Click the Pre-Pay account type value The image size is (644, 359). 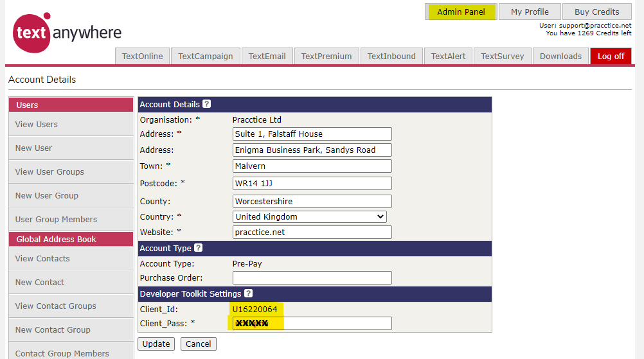pos(247,263)
